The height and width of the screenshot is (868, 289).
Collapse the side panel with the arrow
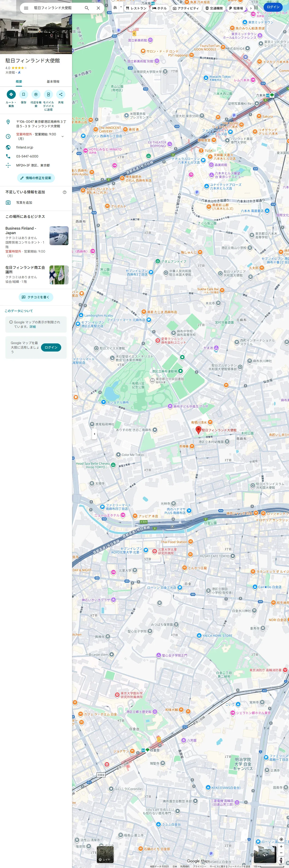(x=95, y=434)
